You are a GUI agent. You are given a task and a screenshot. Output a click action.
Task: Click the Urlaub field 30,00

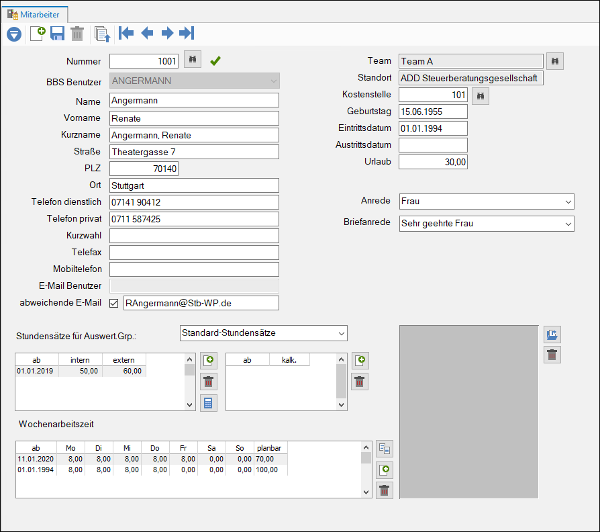pyautogui.click(x=433, y=162)
